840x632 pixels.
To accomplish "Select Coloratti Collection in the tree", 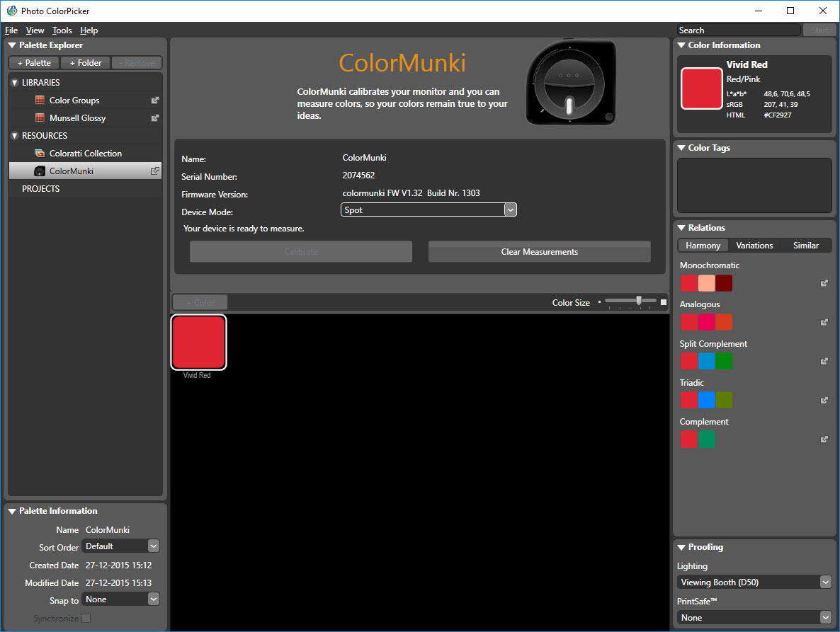I will click(x=86, y=153).
